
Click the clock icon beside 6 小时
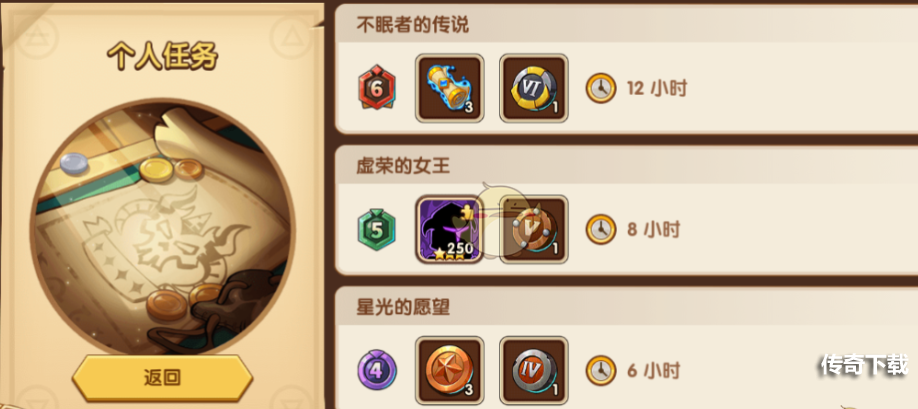[x=601, y=370]
